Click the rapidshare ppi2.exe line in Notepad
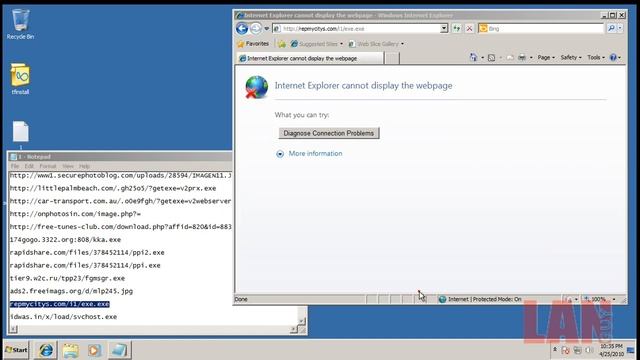 point(87,253)
